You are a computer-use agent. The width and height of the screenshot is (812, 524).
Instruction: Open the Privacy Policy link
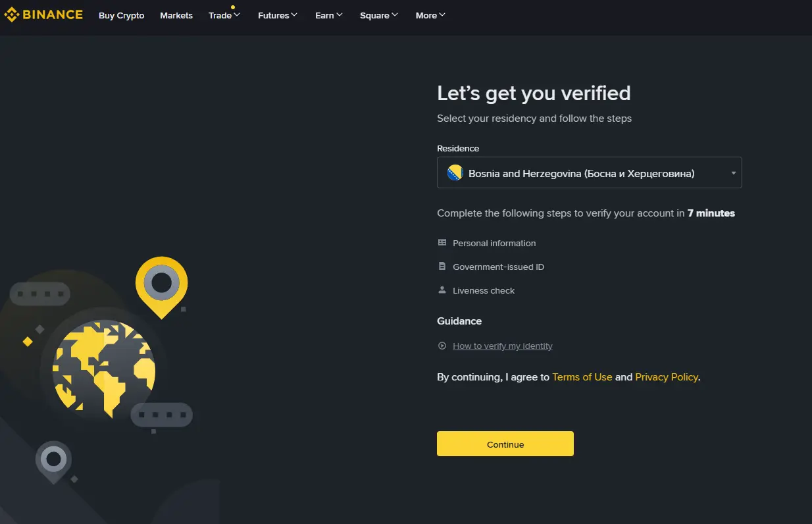click(666, 377)
